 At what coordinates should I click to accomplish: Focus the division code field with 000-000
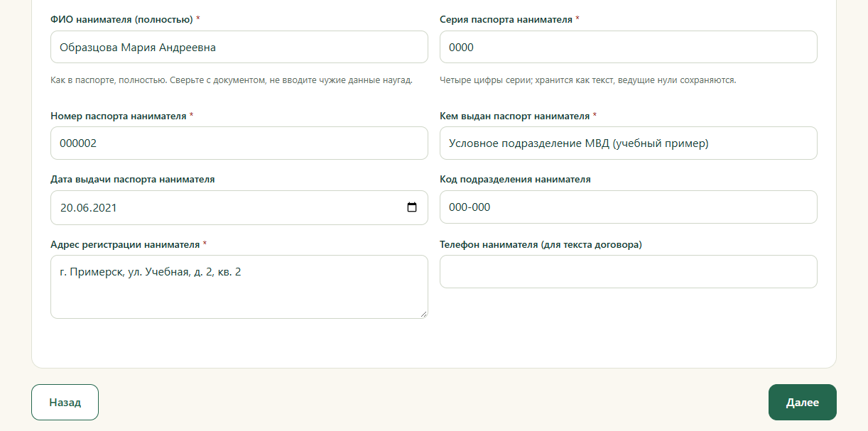629,207
